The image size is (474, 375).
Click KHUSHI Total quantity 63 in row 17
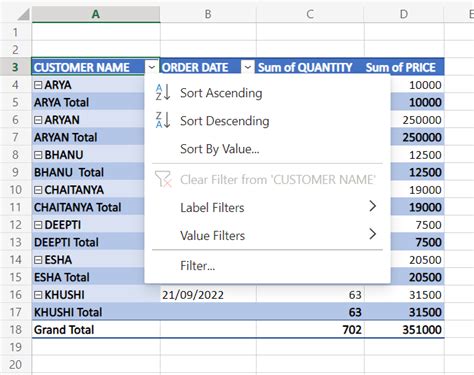pos(310,312)
